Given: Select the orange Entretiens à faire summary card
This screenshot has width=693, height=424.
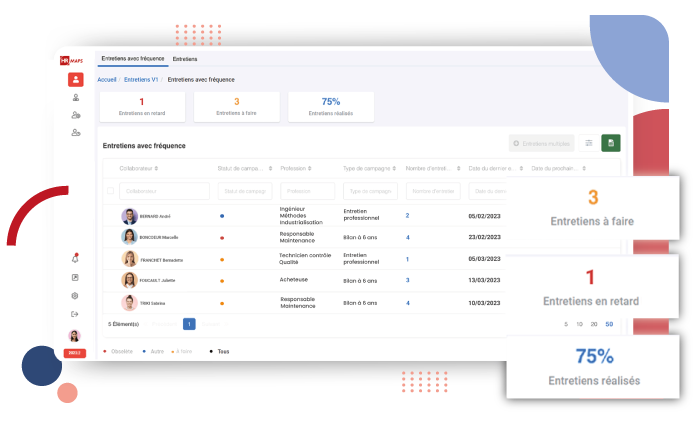Looking at the screenshot, I should click(x=236, y=107).
